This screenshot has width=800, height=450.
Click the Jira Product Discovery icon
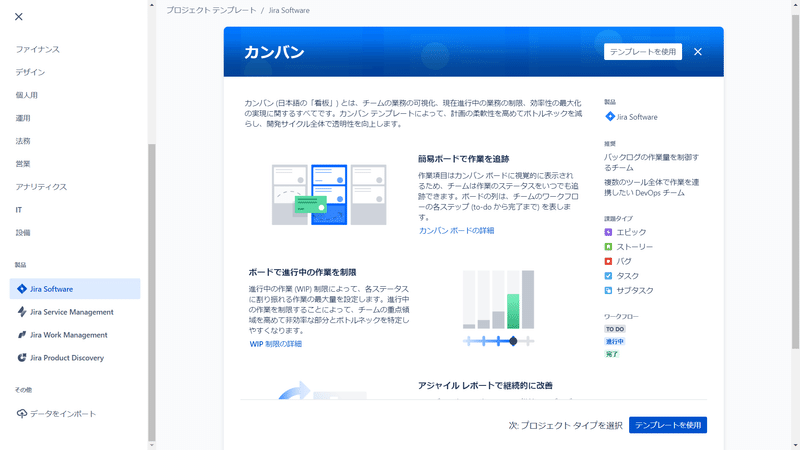click(x=22, y=358)
